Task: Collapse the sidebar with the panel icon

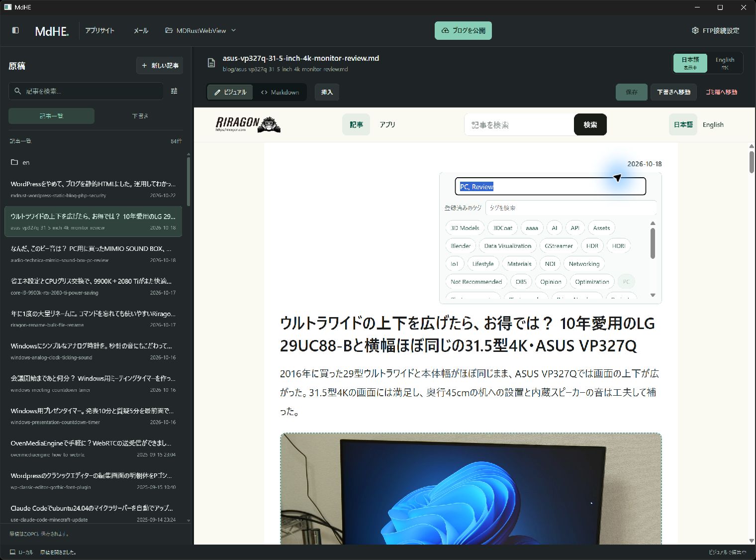Action: coord(15,30)
